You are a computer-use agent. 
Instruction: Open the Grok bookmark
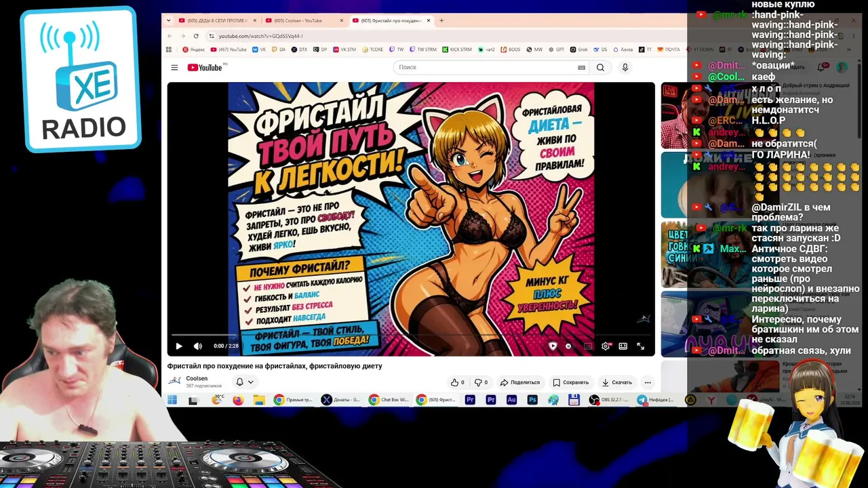point(578,49)
